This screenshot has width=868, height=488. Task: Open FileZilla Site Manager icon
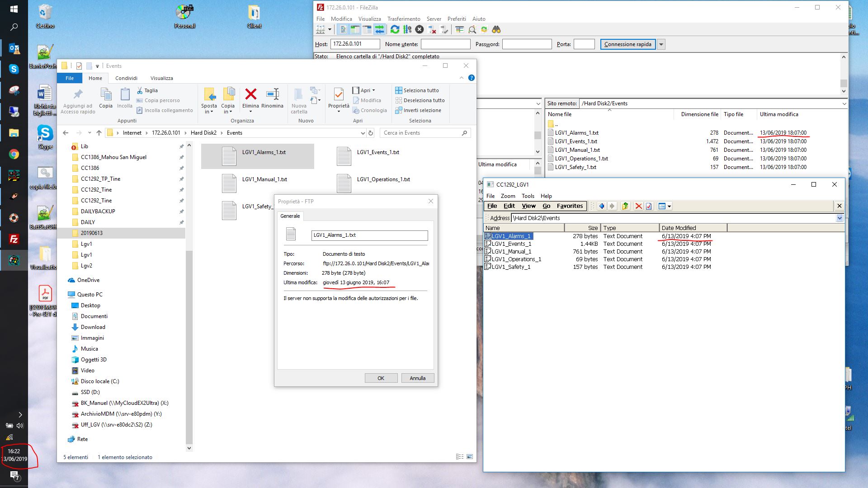pyautogui.click(x=321, y=29)
